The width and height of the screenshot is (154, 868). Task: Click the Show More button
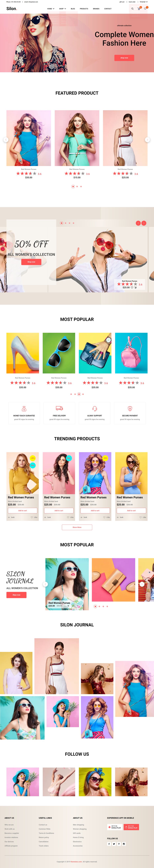[x=77, y=527]
